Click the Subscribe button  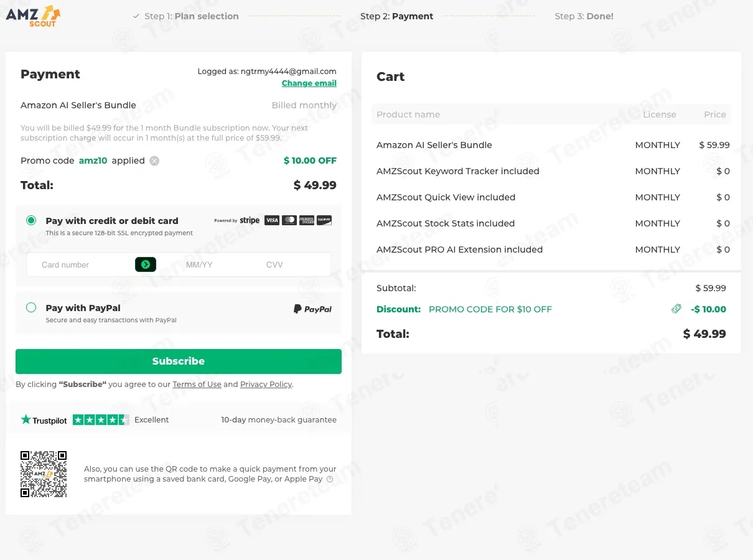179,362
